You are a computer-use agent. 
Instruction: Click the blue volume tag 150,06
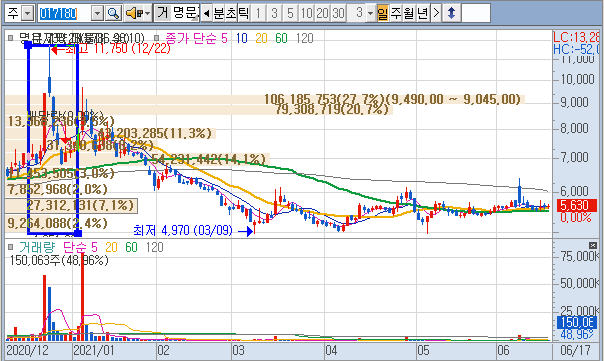[x=577, y=322]
